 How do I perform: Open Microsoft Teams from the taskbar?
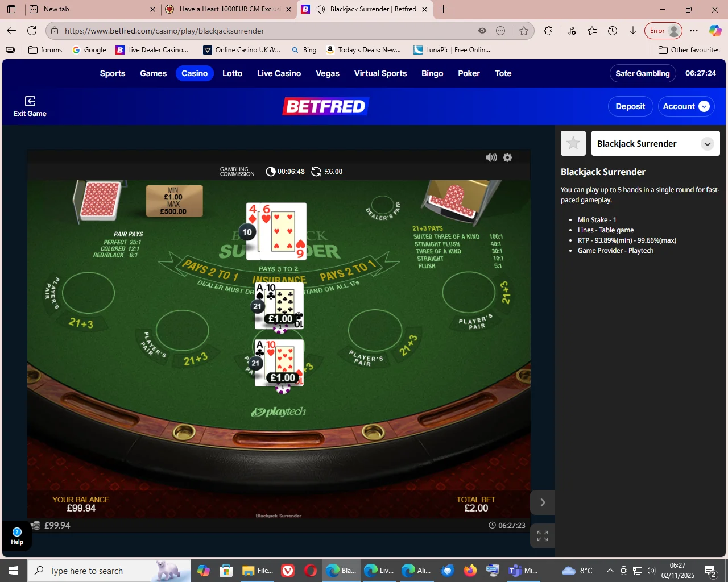click(523, 571)
